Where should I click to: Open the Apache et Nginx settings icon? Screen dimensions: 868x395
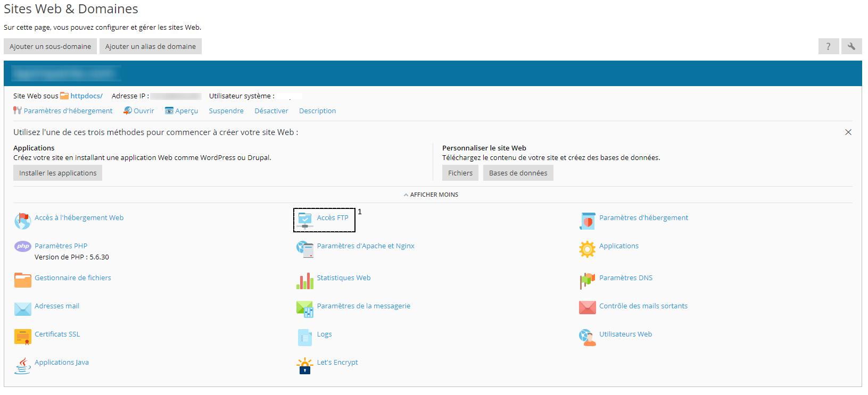305,249
